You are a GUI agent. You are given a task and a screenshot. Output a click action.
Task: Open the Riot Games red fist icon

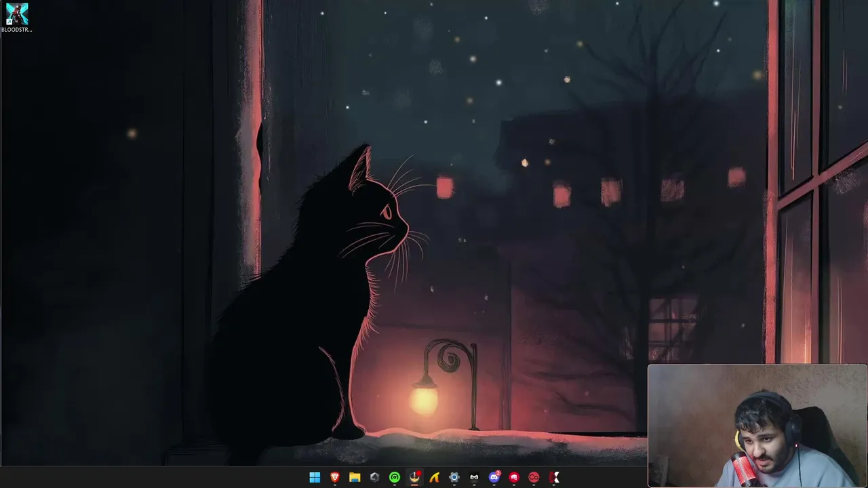[514, 477]
